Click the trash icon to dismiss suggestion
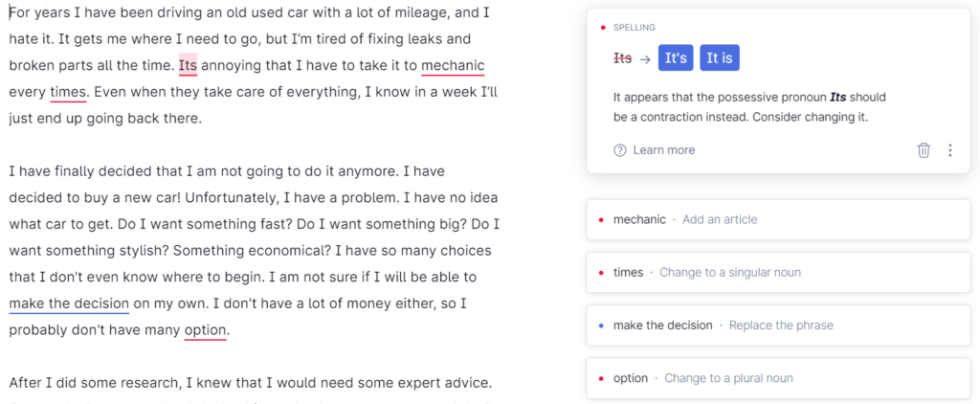The height and width of the screenshot is (404, 980). (924, 150)
